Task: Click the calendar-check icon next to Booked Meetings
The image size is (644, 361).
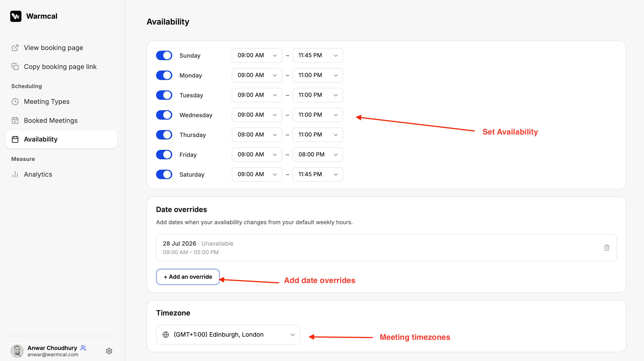Action: tap(15, 120)
